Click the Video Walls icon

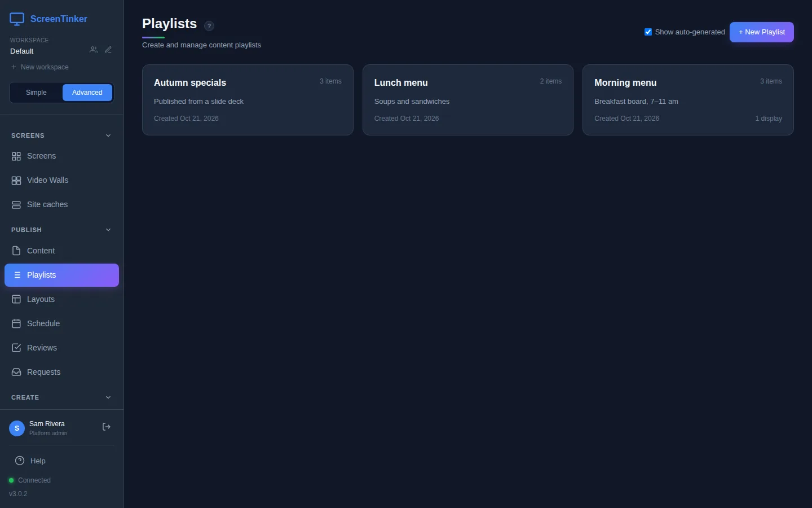click(x=16, y=181)
